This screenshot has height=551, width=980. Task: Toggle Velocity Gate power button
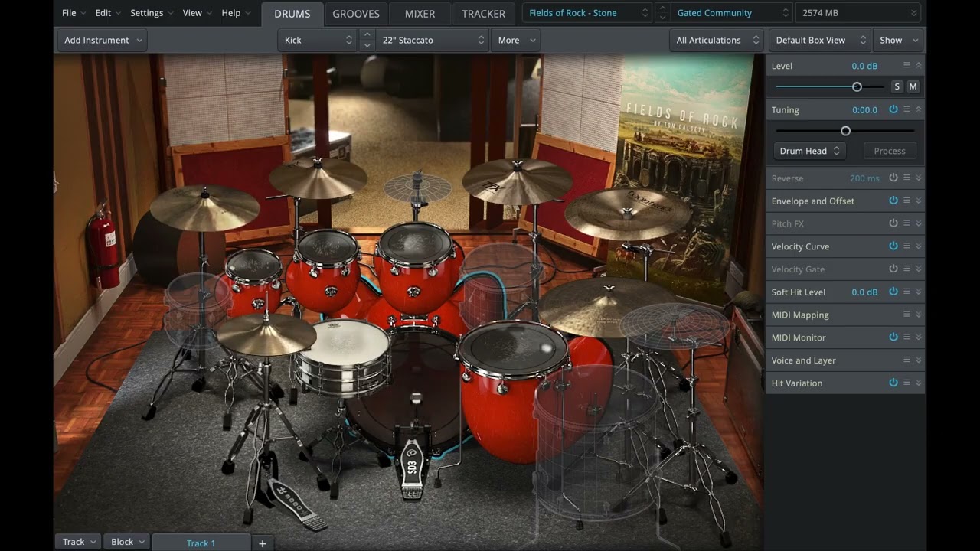(893, 269)
